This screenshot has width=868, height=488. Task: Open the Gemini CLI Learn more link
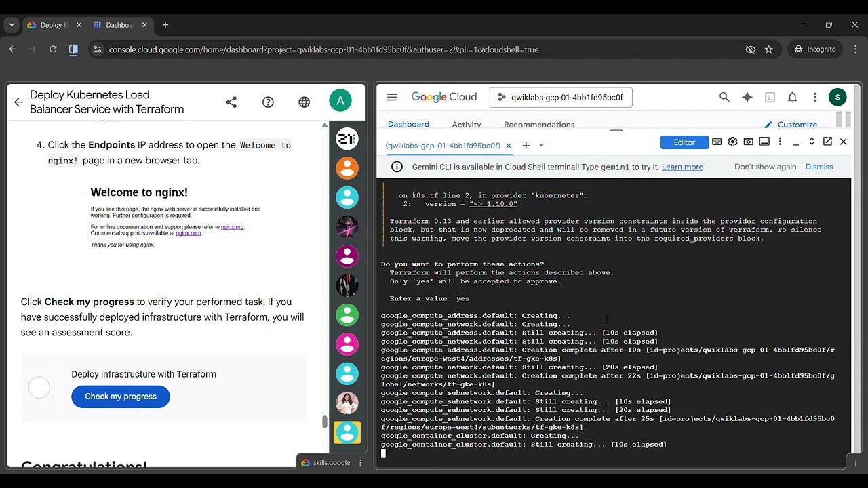[x=682, y=167]
